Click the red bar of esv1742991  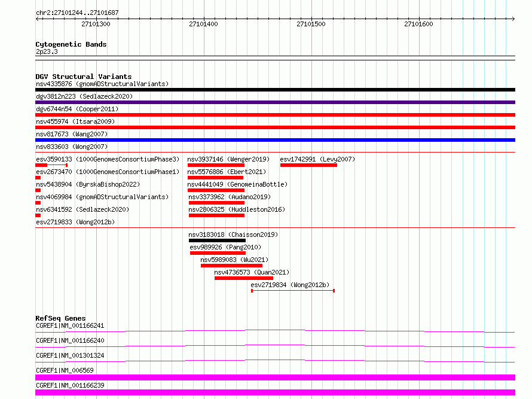(309, 165)
